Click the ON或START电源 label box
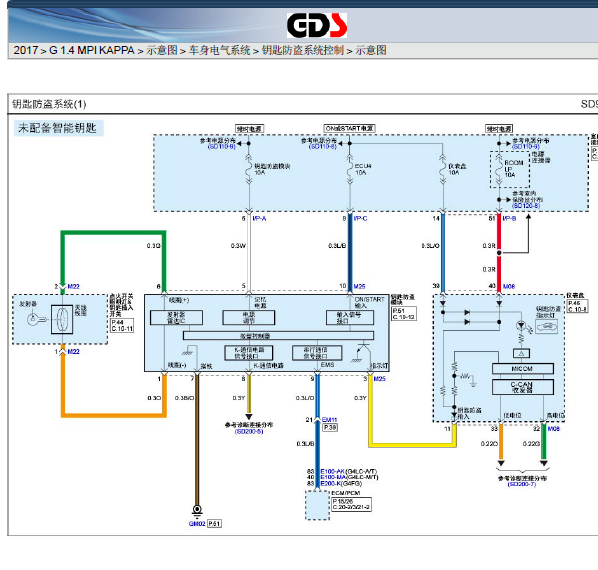Viewport: 598px width, 570px height. pyautogui.click(x=349, y=128)
